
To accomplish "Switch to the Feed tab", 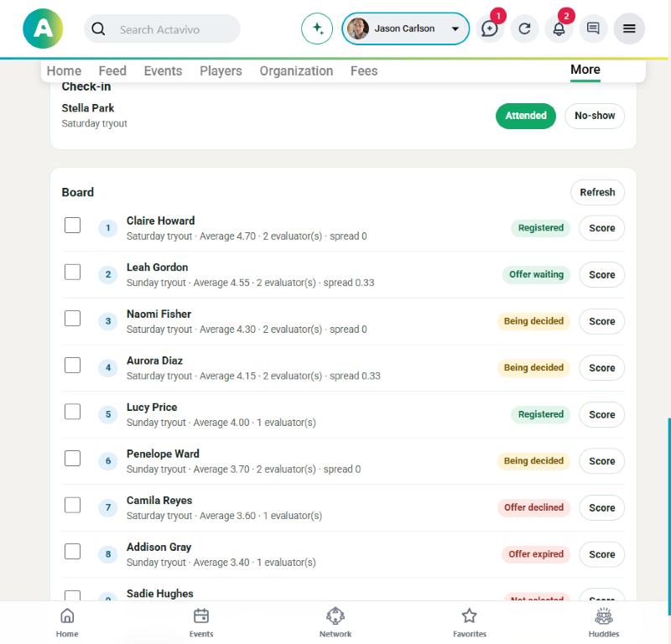I will 112,70.
